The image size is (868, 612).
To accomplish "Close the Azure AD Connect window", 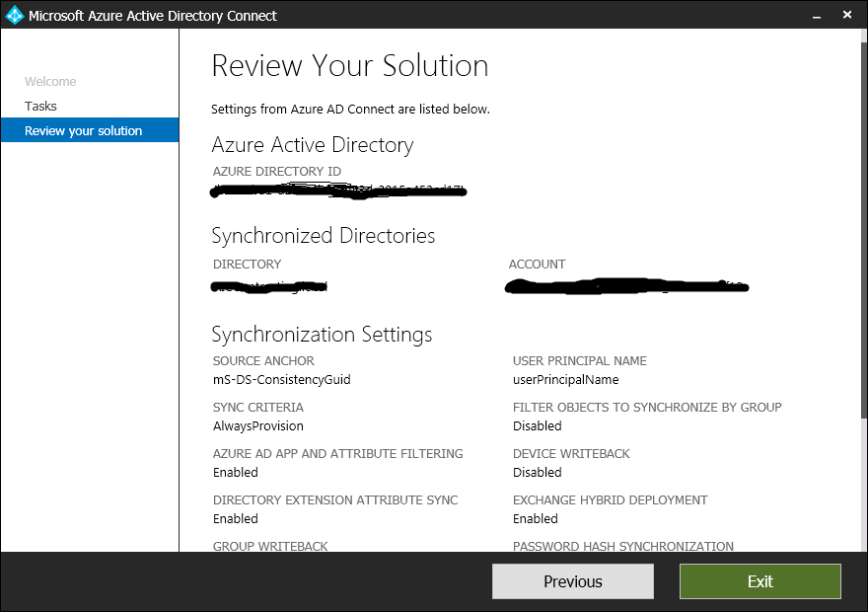I will (847, 15).
